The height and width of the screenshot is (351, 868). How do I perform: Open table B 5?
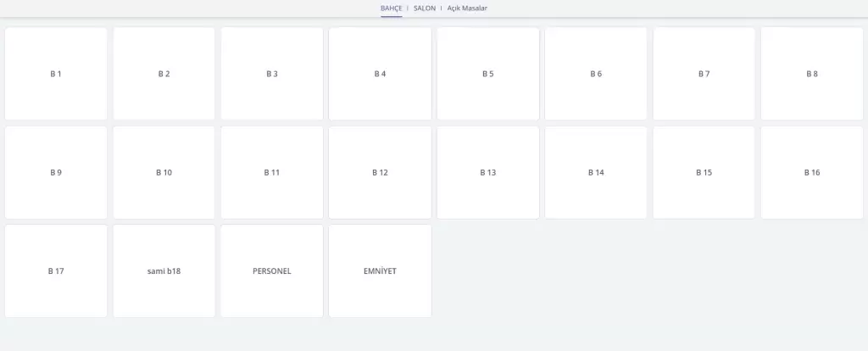coord(487,74)
